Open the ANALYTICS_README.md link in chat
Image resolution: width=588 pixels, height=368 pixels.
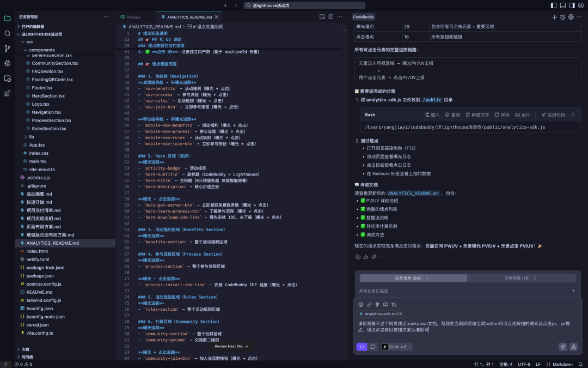pos(413,194)
